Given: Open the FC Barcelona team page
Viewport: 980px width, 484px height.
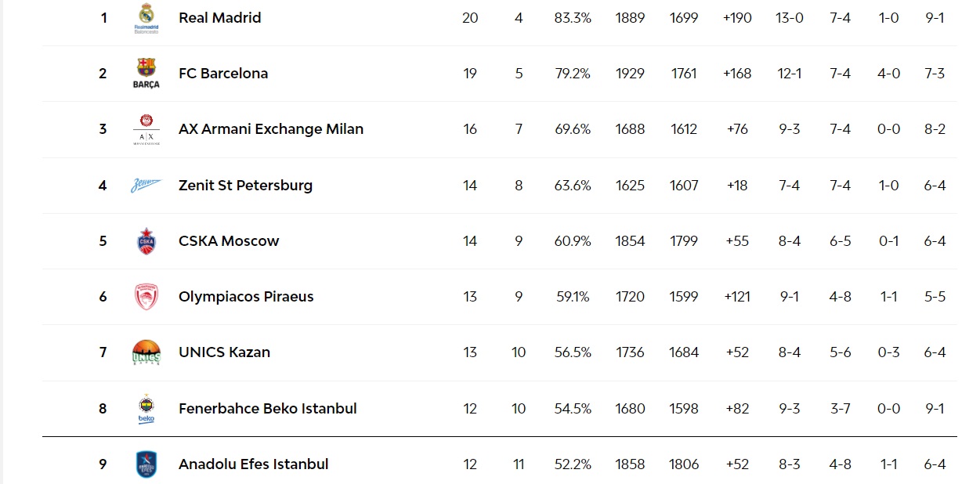Looking at the screenshot, I should [223, 74].
